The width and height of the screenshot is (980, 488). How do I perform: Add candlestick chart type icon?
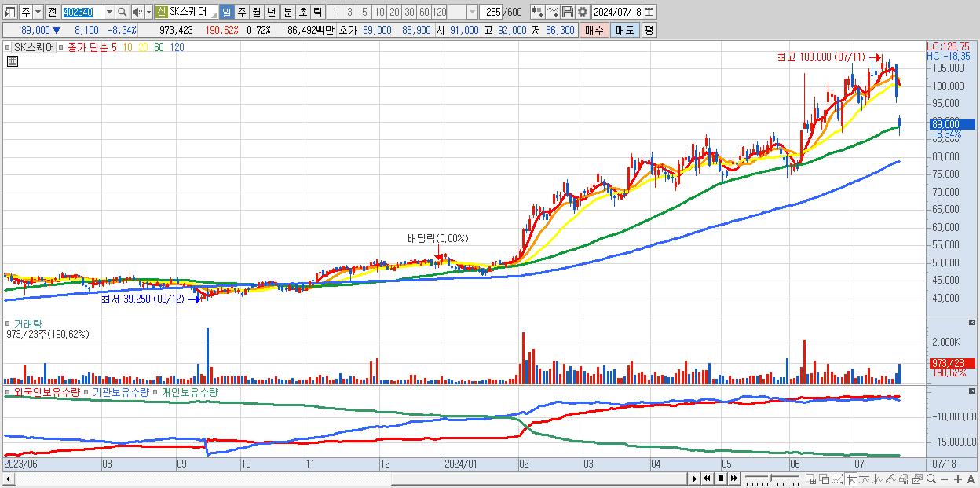point(538,12)
